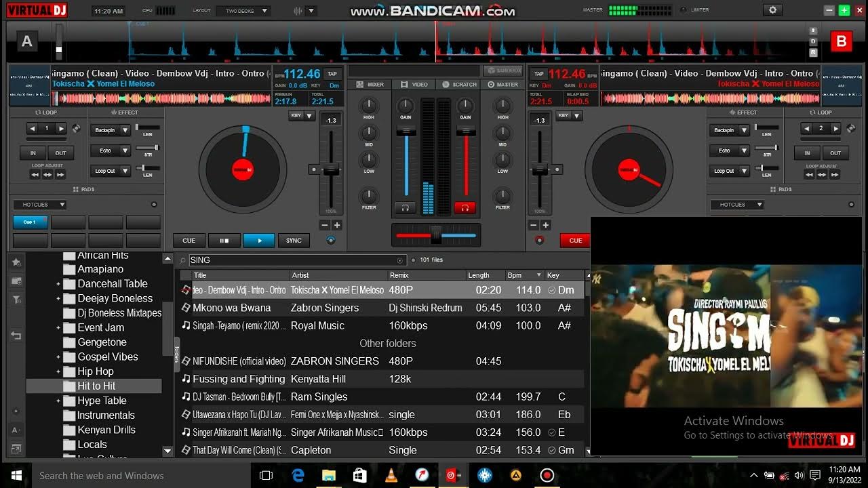This screenshot has width=868, height=488.
Task: Click deck B loop size decrease arrow
Action: pos(806,128)
